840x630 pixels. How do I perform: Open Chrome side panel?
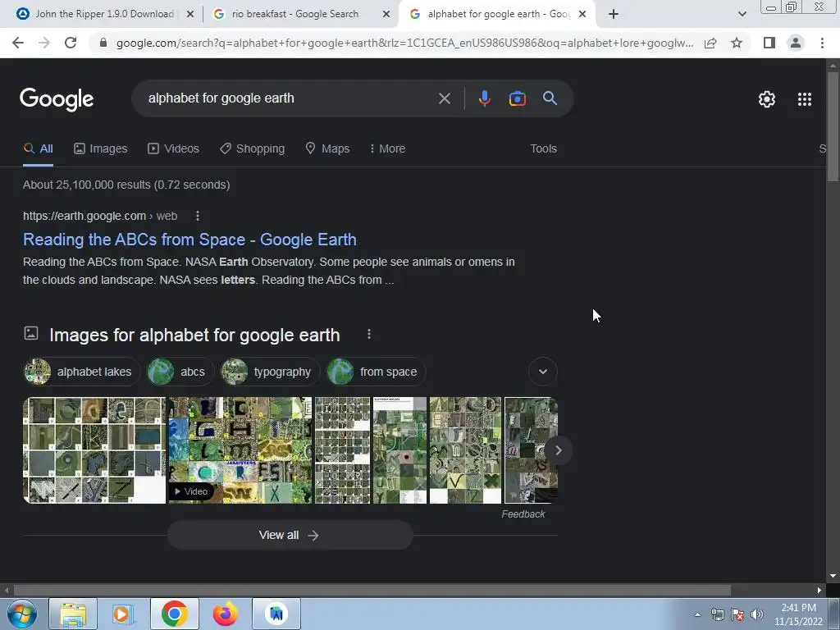pyautogui.click(x=769, y=43)
